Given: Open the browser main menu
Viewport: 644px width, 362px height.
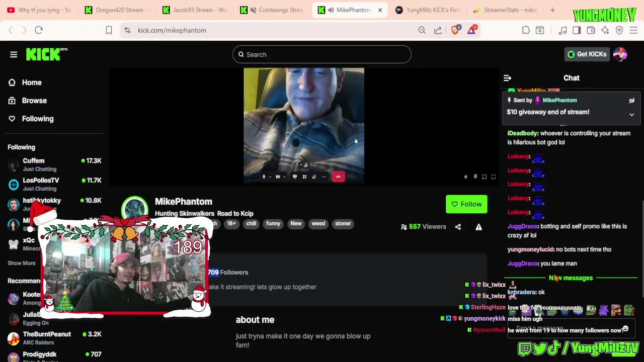Looking at the screenshot, I should click(633, 30).
